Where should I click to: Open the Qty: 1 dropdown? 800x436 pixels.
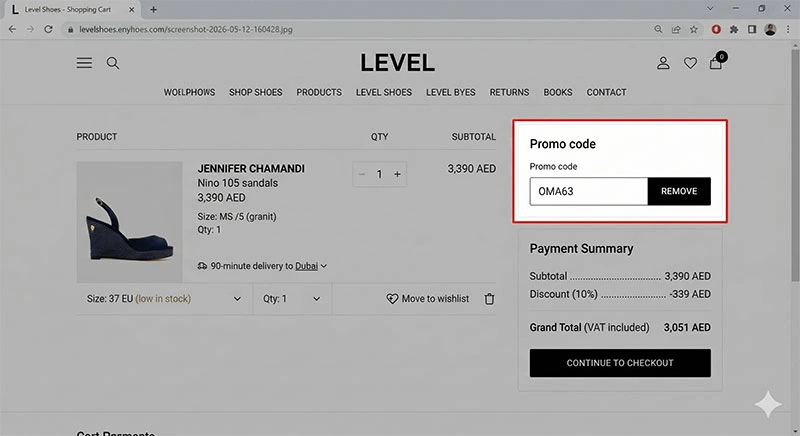point(292,299)
